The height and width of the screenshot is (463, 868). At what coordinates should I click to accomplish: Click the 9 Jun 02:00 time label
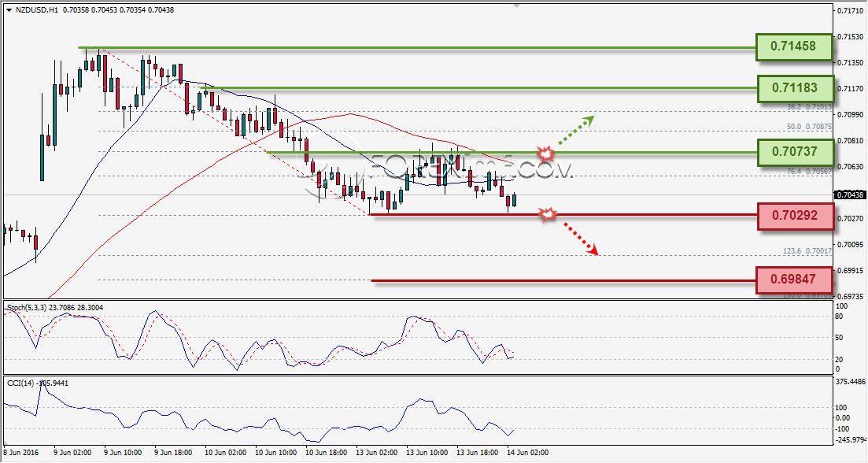pyautogui.click(x=72, y=453)
